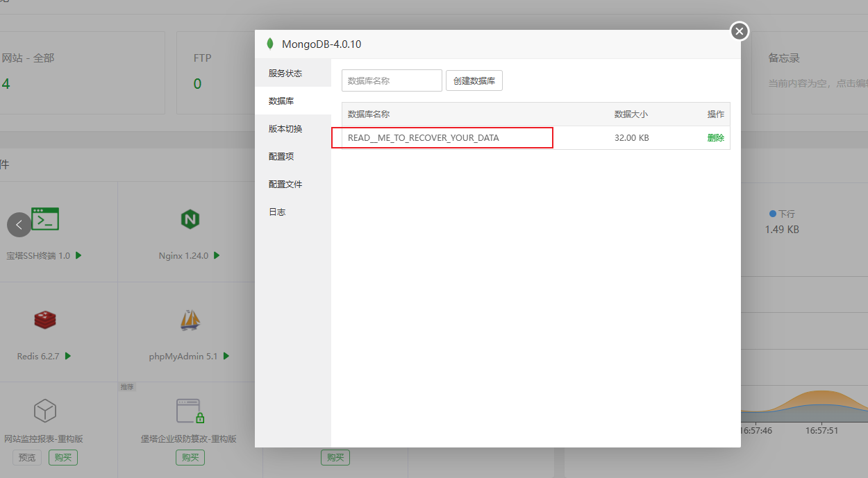This screenshot has width=868, height=478.
Task: Click the 数据库名称 column header
Action: coord(369,114)
